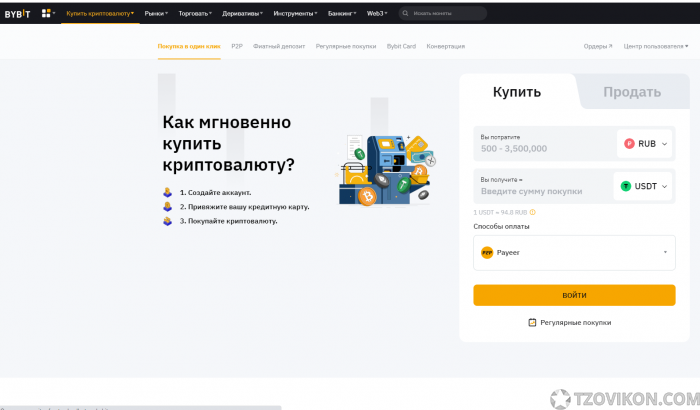Viewport: 700px width, 410px height.
Task: Open the Регулярные покупки top tab
Action: tap(346, 46)
